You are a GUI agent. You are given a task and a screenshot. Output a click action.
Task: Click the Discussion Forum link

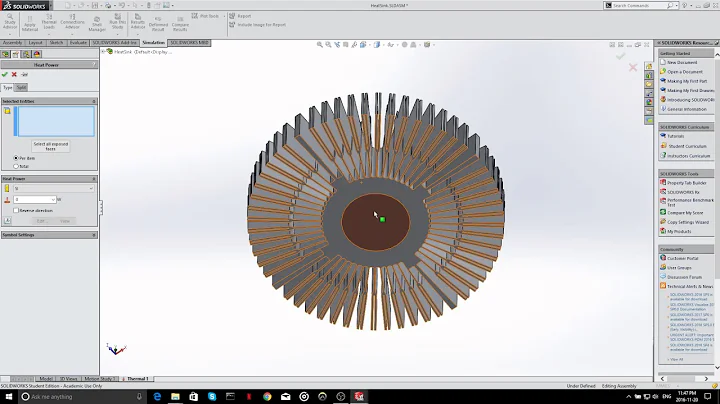684,277
